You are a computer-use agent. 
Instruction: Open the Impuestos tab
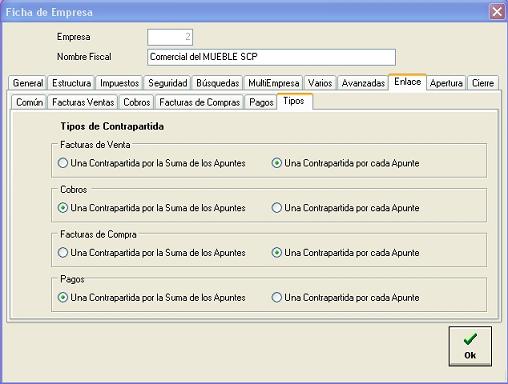tap(119, 83)
